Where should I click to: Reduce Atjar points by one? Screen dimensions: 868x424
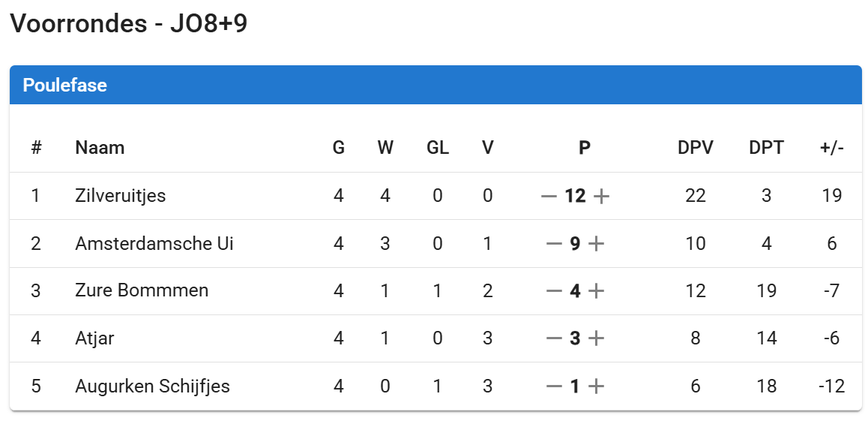(554, 338)
